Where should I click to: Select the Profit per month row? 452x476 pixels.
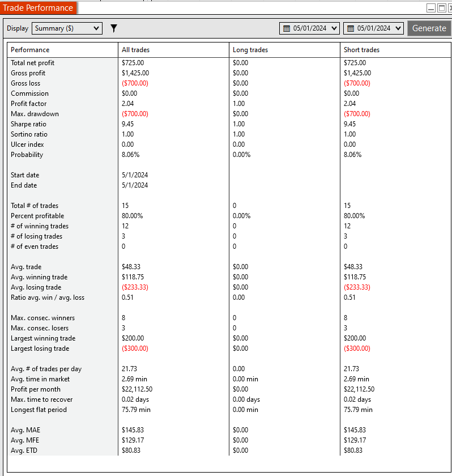pos(229,389)
